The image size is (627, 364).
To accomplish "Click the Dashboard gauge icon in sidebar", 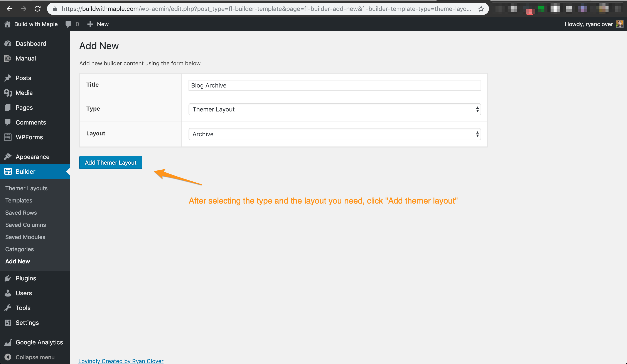I will click(x=8, y=44).
